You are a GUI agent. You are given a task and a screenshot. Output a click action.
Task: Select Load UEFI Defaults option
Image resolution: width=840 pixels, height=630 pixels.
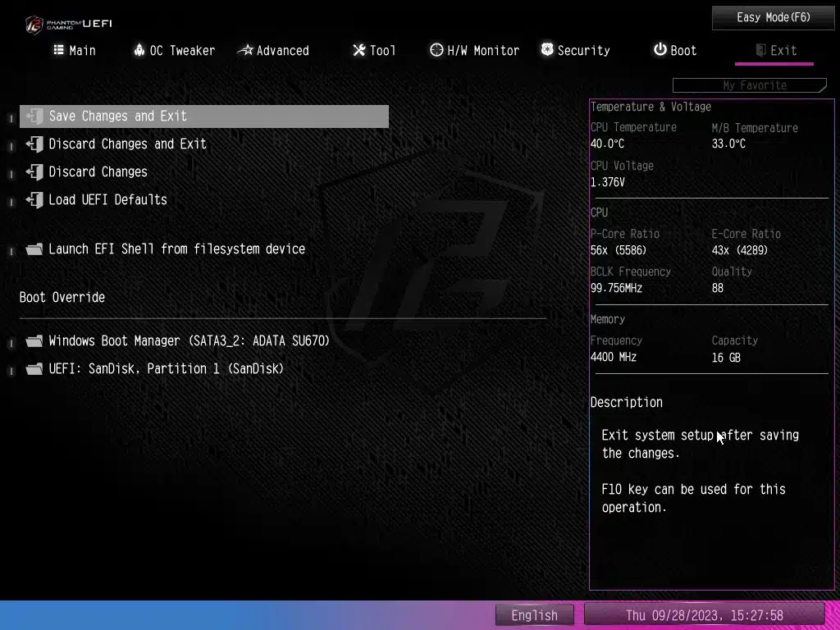[x=107, y=200]
